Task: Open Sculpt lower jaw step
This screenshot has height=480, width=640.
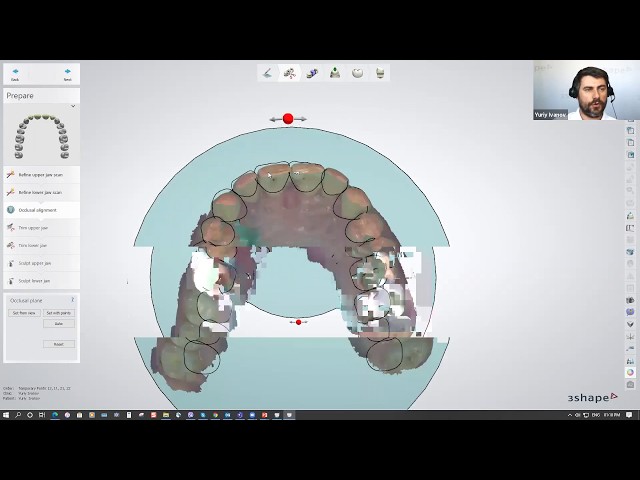Action: coord(42,281)
